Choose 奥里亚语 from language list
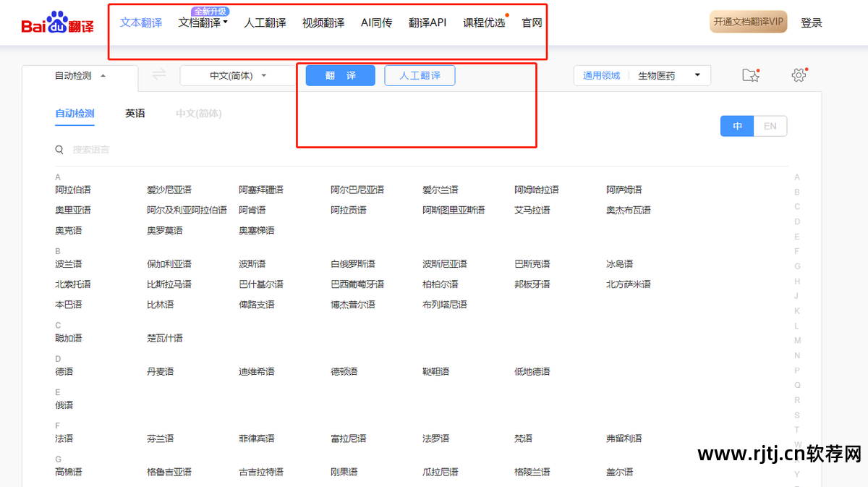Viewport: 868px width, 487px height. click(x=73, y=210)
